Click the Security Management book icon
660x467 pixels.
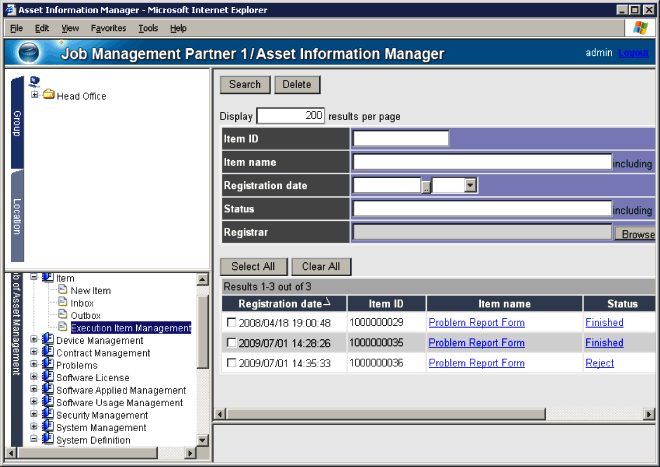47,415
